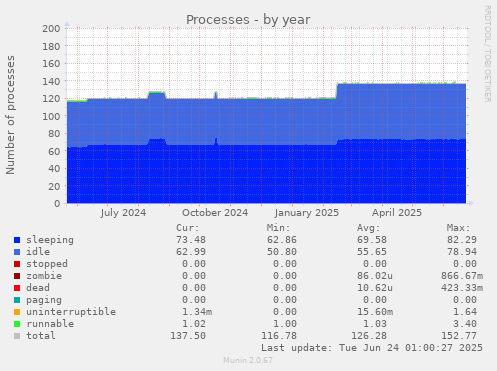Click the 'paging' legend label

(44, 300)
